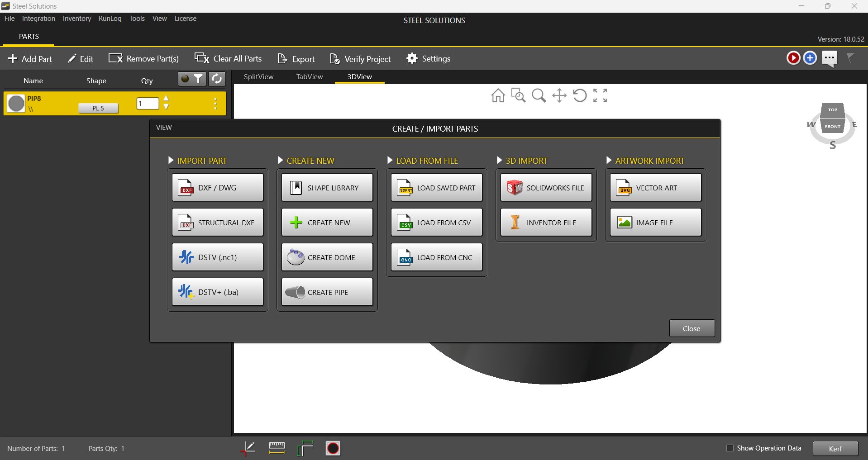Click the blue plus icon near the top right
The image size is (868, 460).
coord(810,58)
